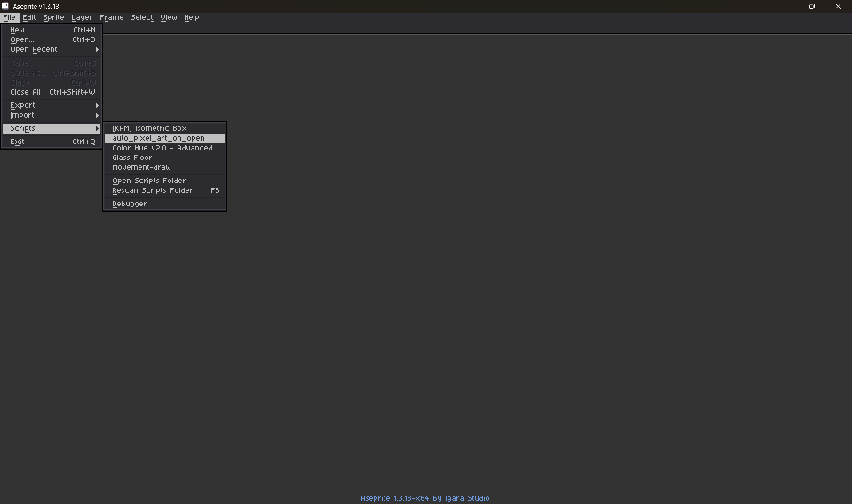
Task: Choose Open... from File menu
Action: pos(52,39)
